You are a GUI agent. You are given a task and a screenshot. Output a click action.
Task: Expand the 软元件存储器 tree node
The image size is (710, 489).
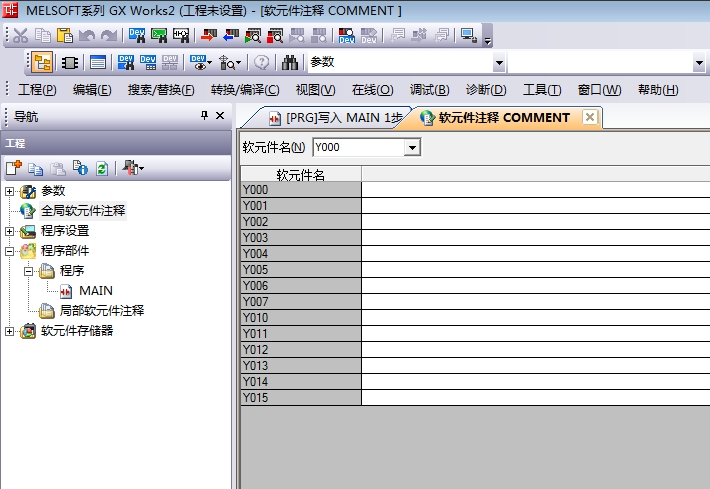coord(10,331)
